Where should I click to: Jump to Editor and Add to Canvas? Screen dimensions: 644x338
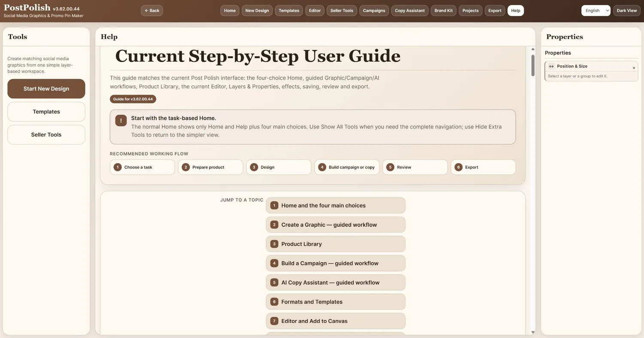tap(336, 321)
